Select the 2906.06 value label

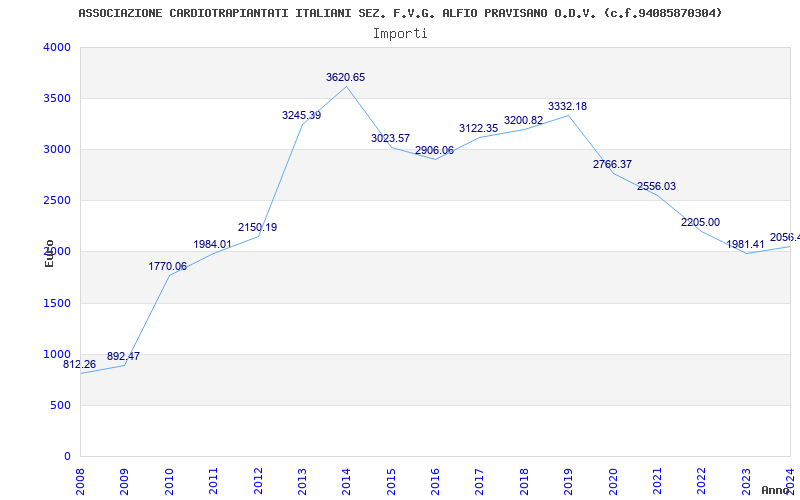434,151
